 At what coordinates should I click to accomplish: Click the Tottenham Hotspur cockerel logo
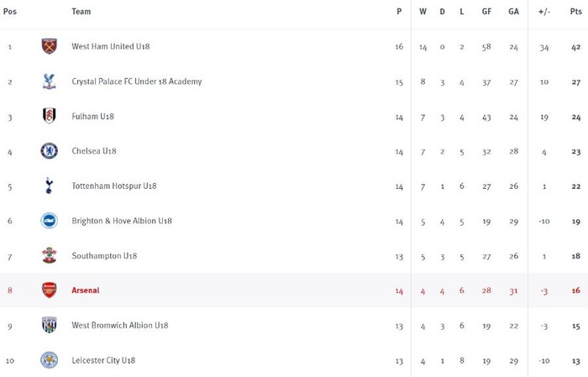point(49,186)
